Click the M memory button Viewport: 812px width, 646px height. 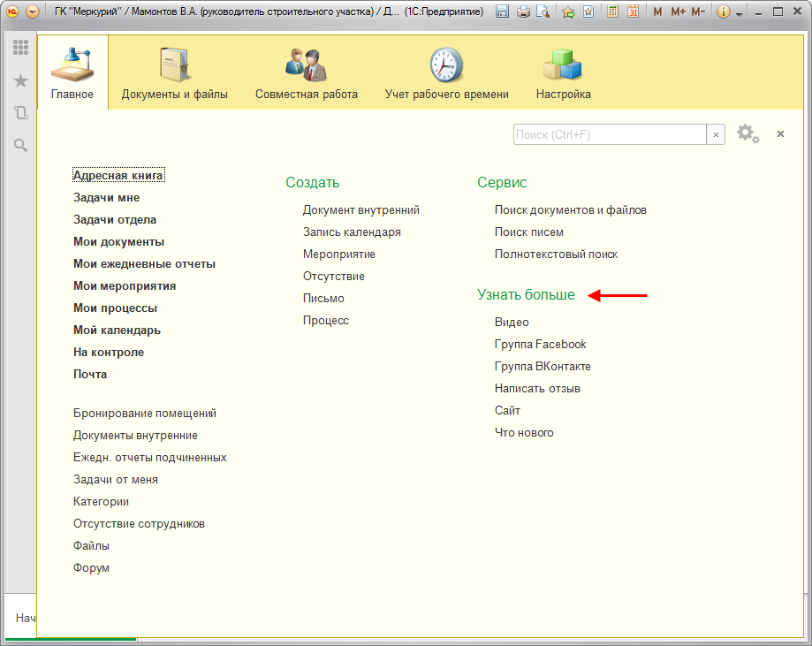tap(657, 11)
